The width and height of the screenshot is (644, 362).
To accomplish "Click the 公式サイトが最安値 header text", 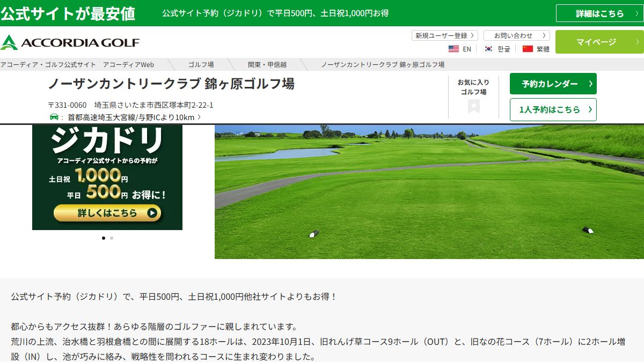I will (x=68, y=13).
